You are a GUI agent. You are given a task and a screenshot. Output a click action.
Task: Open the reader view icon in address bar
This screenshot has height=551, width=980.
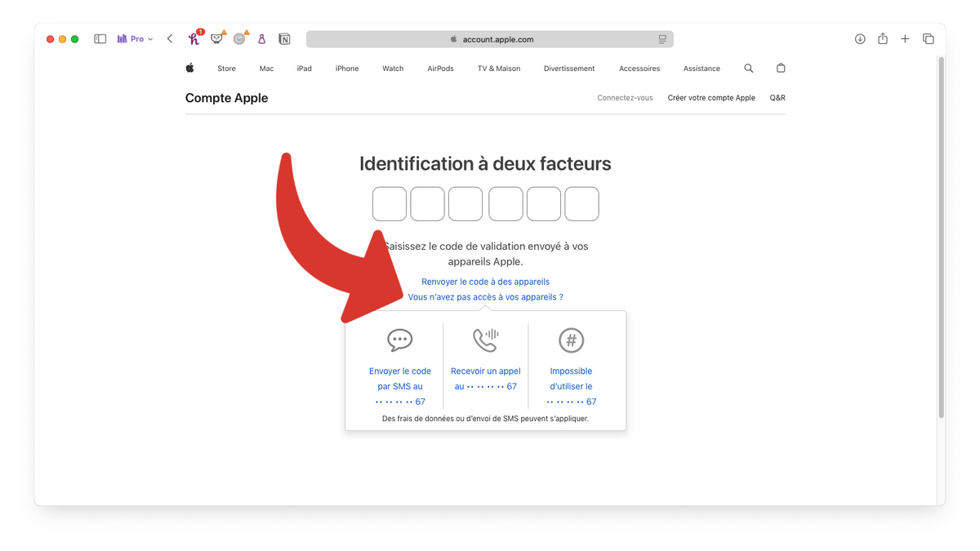coord(662,39)
